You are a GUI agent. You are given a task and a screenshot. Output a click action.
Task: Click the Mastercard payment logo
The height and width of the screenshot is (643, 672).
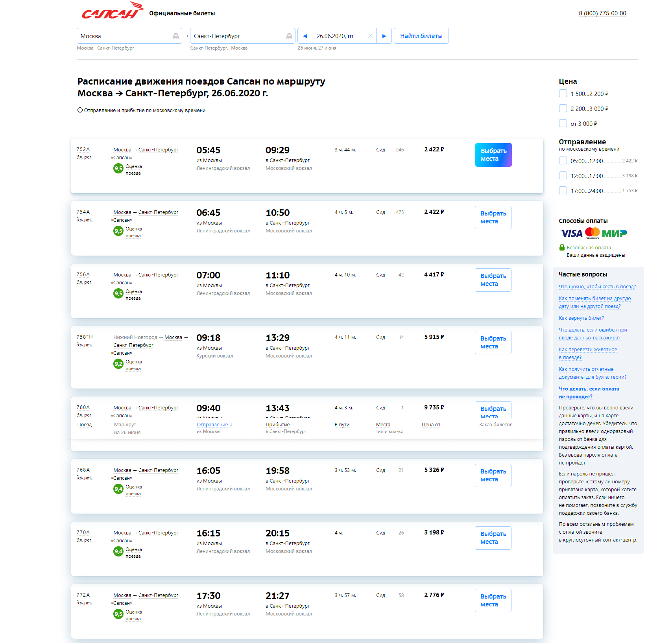[593, 233]
